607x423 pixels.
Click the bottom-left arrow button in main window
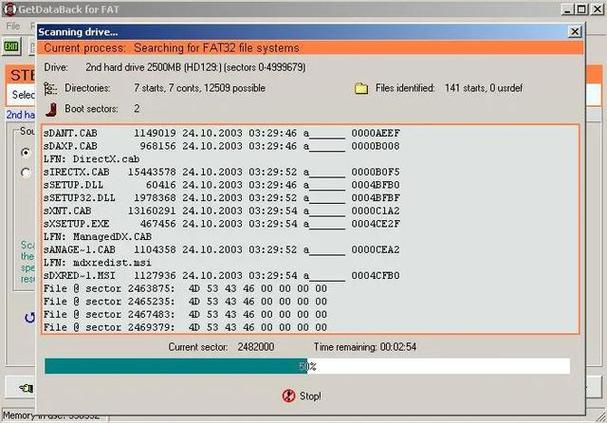[x=21, y=387]
